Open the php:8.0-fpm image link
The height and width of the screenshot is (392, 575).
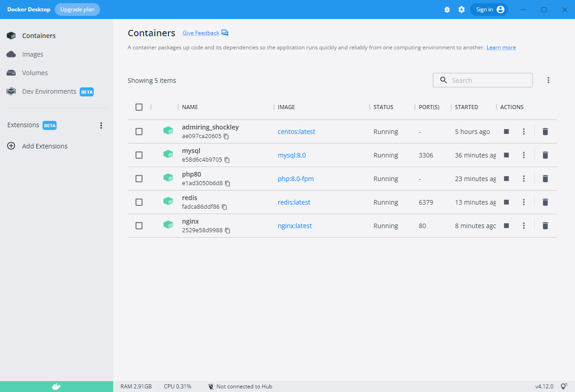tap(296, 179)
